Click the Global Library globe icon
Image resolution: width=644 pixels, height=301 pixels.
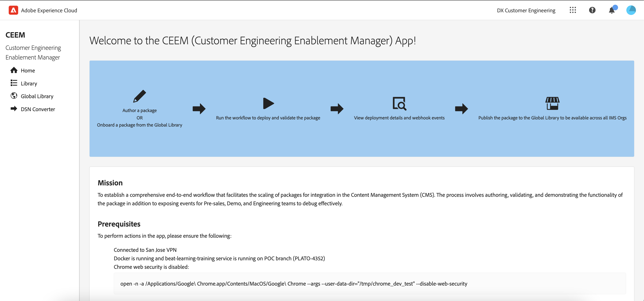(14, 96)
